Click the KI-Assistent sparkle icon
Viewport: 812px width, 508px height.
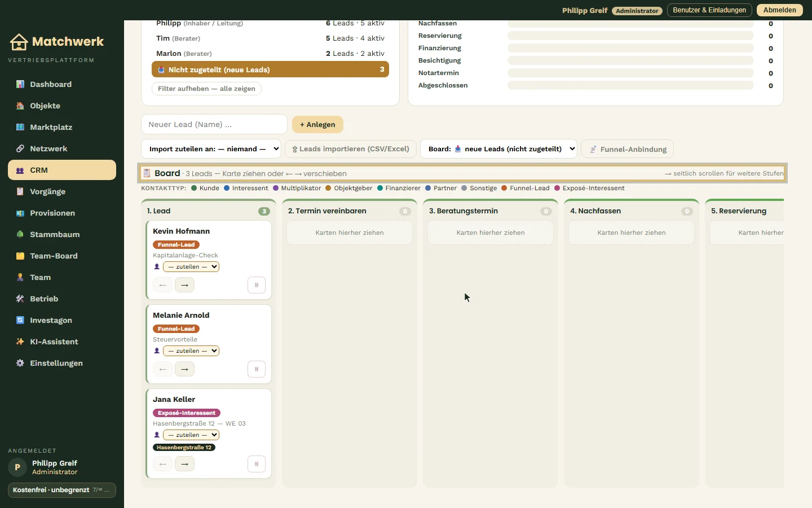(20, 341)
